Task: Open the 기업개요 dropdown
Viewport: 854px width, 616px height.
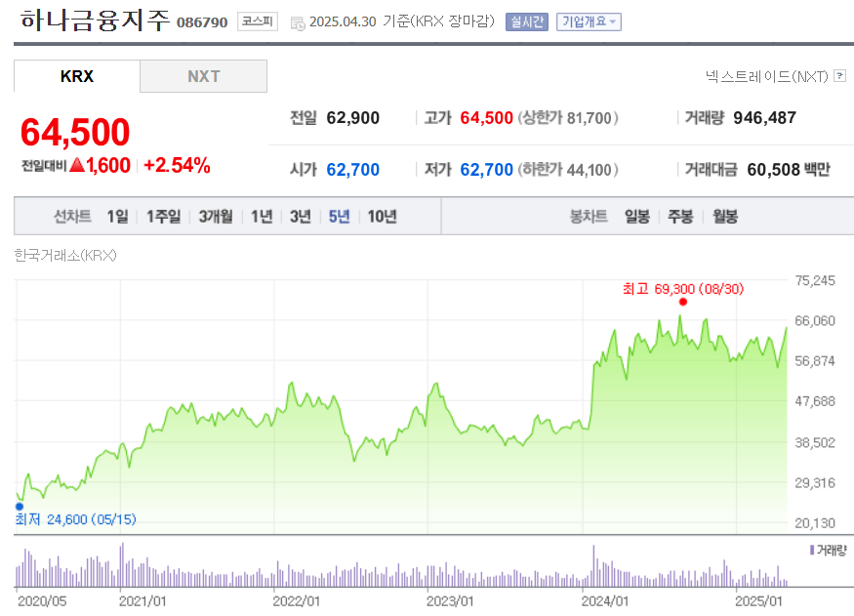Action: pyautogui.click(x=589, y=21)
